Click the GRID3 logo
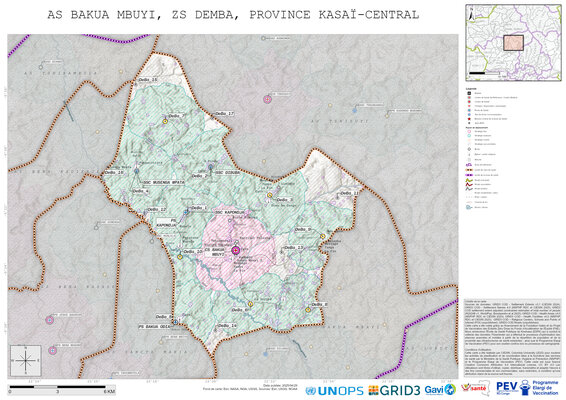 (394, 390)
